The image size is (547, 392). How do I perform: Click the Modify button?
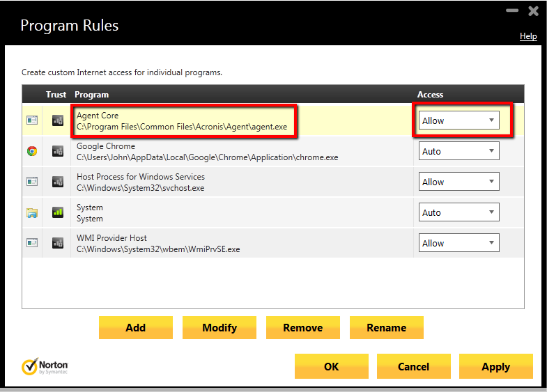pos(219,327)
